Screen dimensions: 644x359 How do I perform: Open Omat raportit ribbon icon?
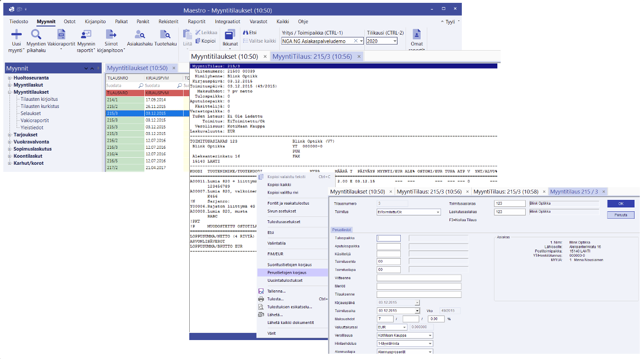[416, 34]
